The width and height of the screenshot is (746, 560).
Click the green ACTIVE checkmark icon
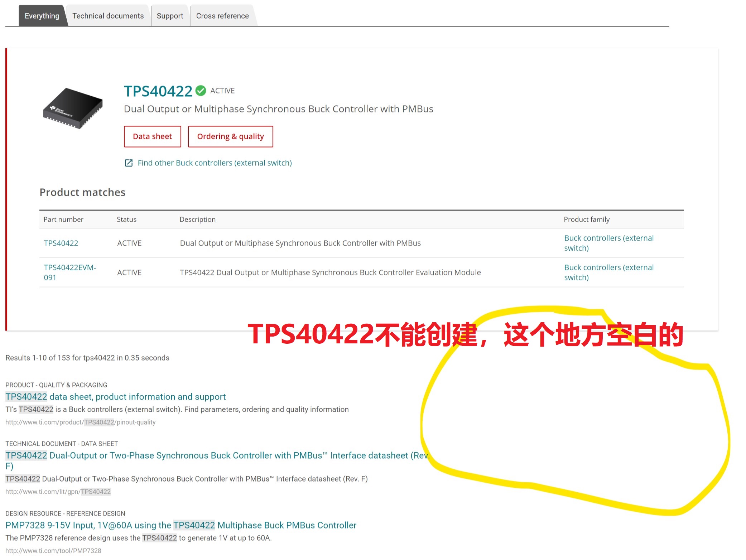(201, 91)
